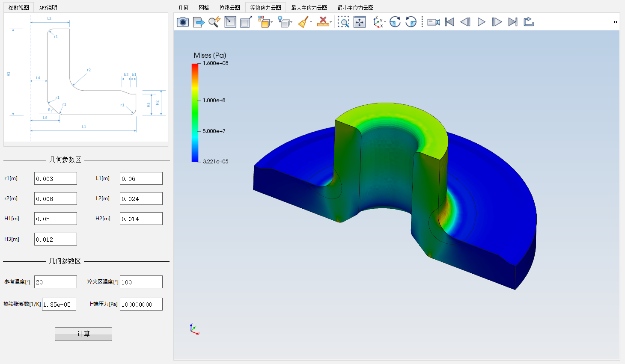
Task: Click the pan view icon
Action: coord(360,22)
